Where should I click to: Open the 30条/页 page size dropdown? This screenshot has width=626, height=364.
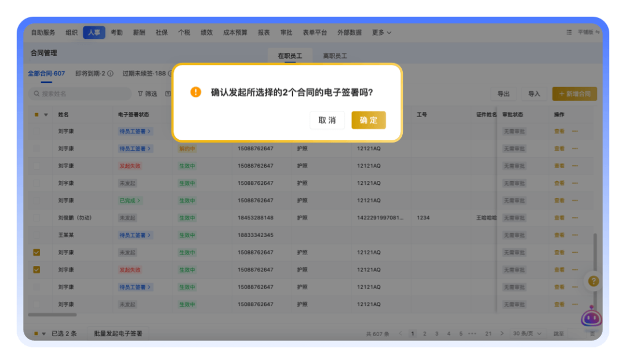tap(527, 334)
